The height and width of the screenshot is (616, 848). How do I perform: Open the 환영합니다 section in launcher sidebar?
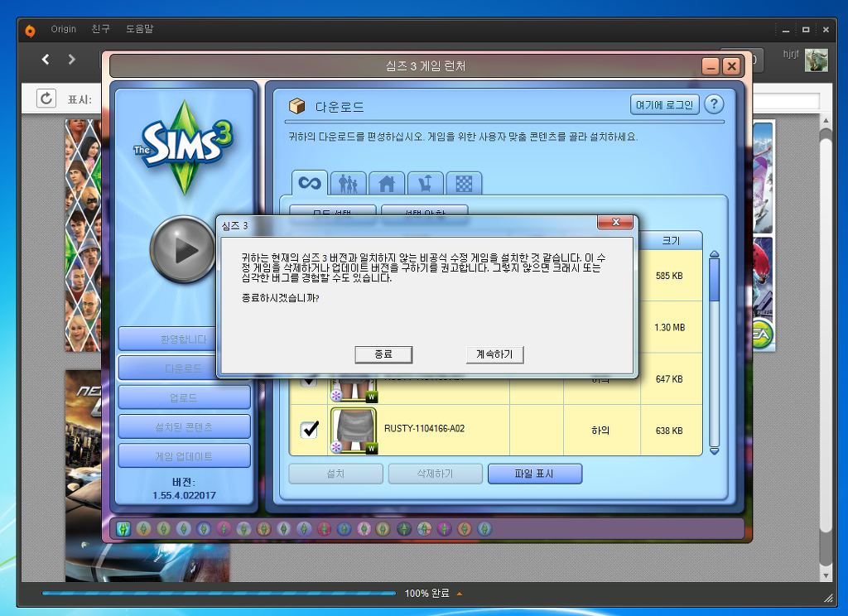point(184,339)
